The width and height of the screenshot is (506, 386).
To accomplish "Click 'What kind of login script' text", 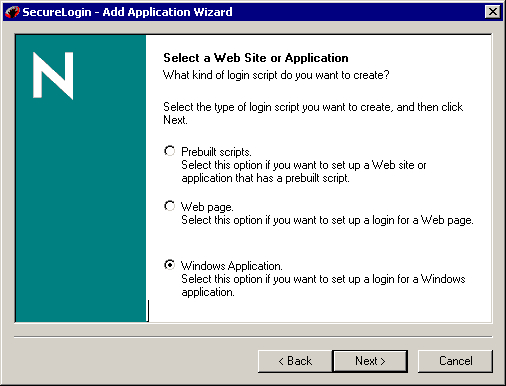I will pos(221,75).
